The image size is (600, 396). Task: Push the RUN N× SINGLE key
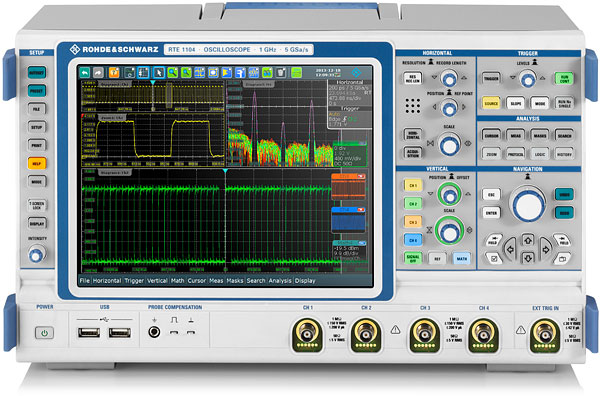[x=564, y=103]
